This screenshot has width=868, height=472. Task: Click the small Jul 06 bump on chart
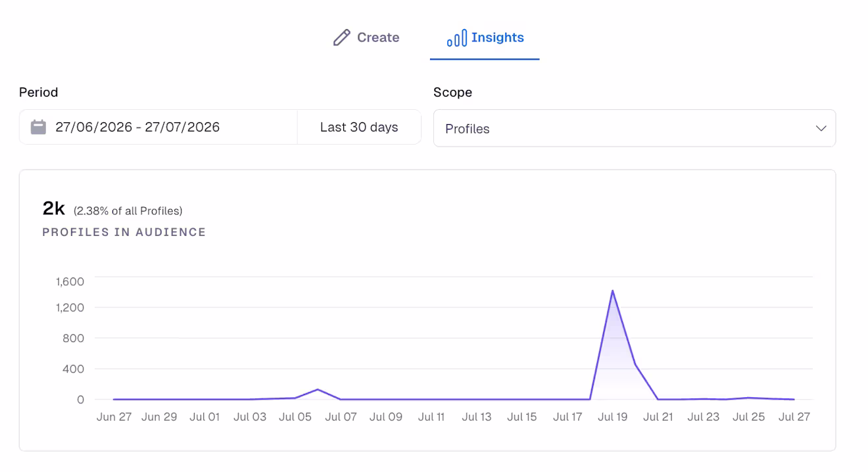point(318,389)
